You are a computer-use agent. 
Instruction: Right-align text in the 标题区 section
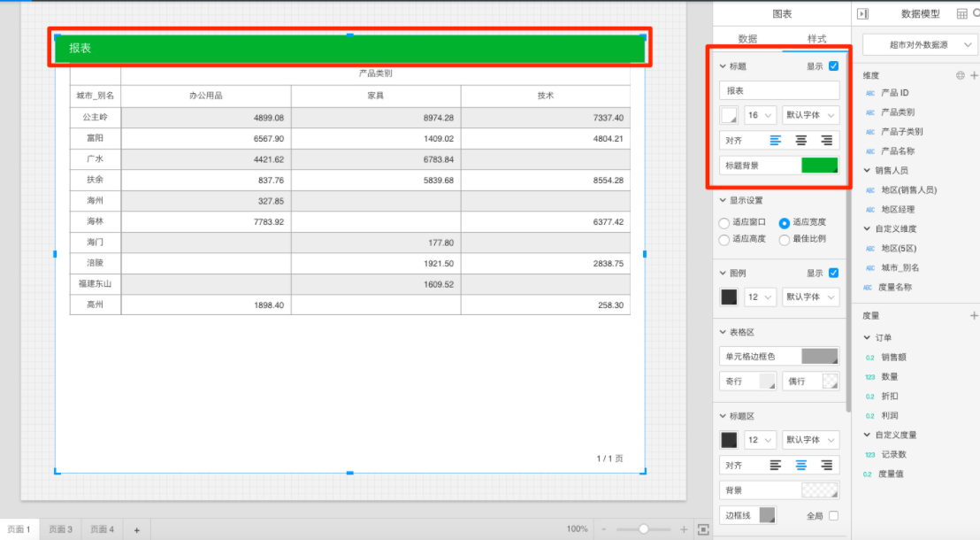point(826,465)
